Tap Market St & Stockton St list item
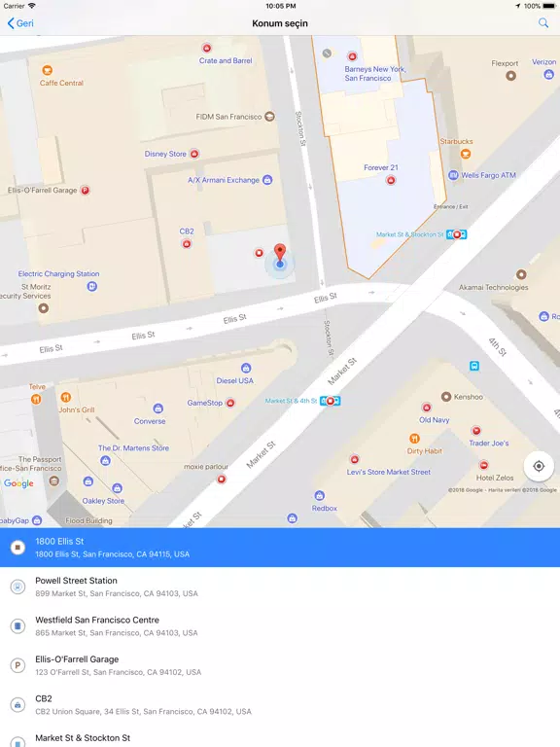The width and height of the screenshot is (560, 747). click(280, 737)
